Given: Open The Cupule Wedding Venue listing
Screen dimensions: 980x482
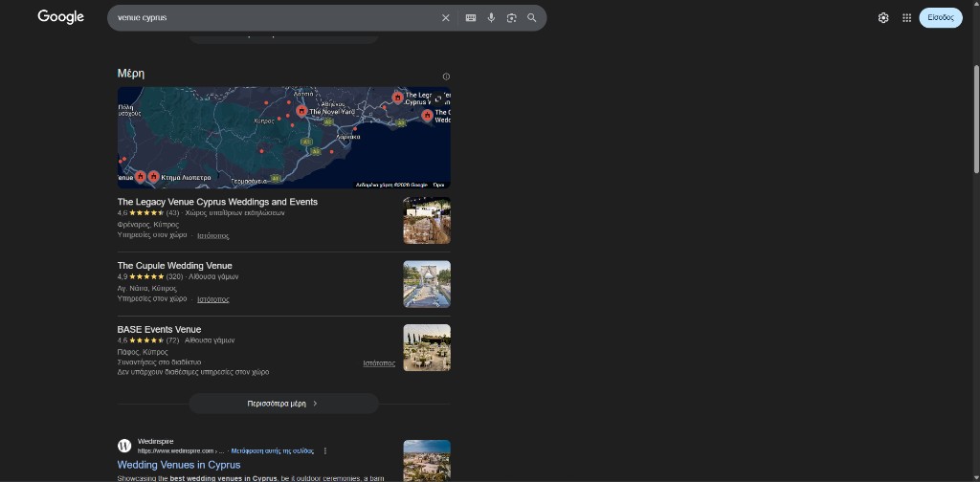Looking at the screenshot, I should pos(174,265).
